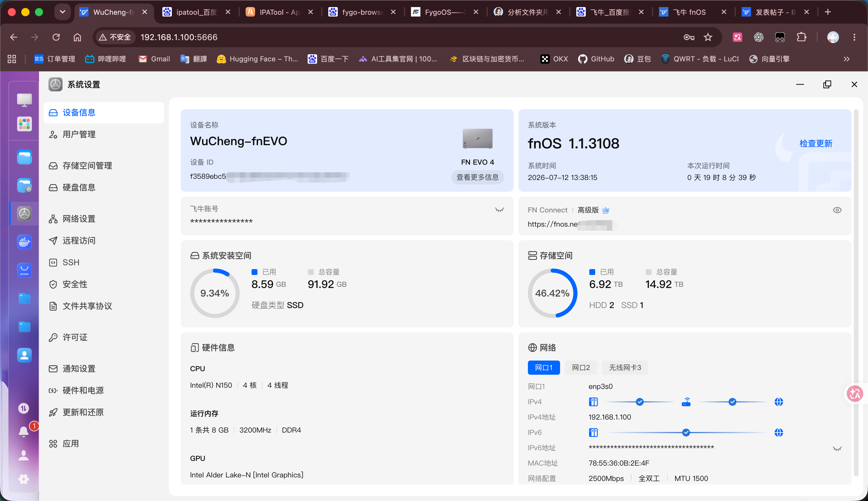
Task: Click the settings panel vertical scrollbar
Action: pyautogui.click(x=856, y=292)
